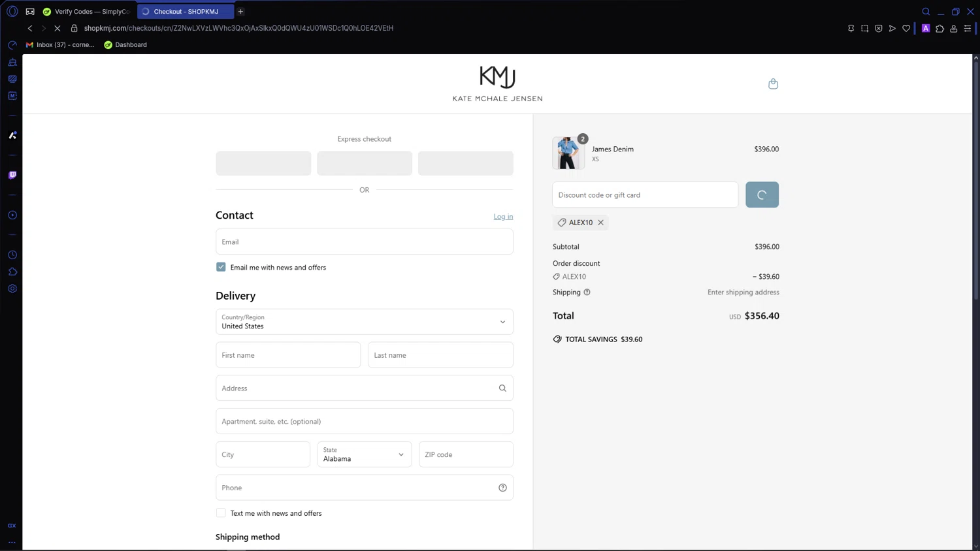Click the address search magnifier icon

click(502, 388)
